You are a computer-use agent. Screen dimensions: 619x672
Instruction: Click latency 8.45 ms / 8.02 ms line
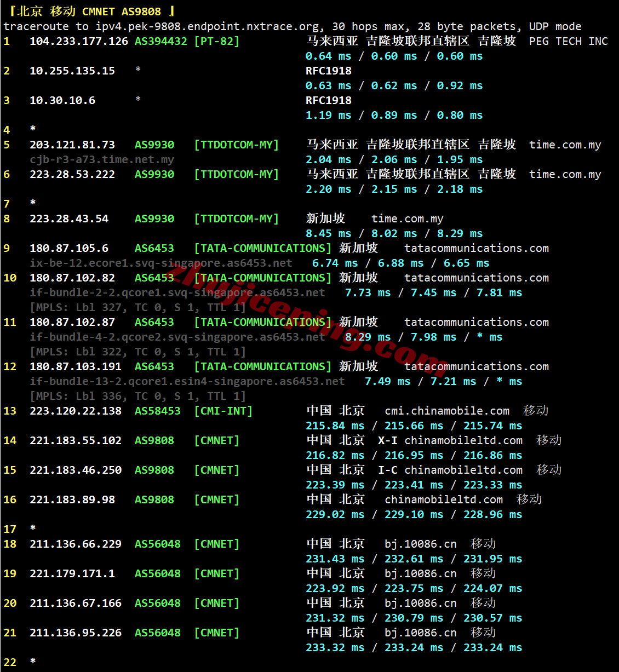(394, 233)
